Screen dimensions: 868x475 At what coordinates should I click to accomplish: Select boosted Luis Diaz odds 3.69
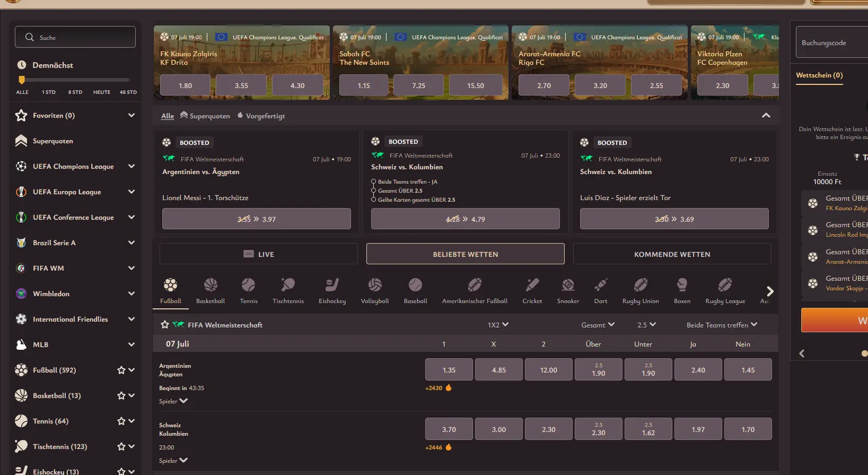coord(674,219)
